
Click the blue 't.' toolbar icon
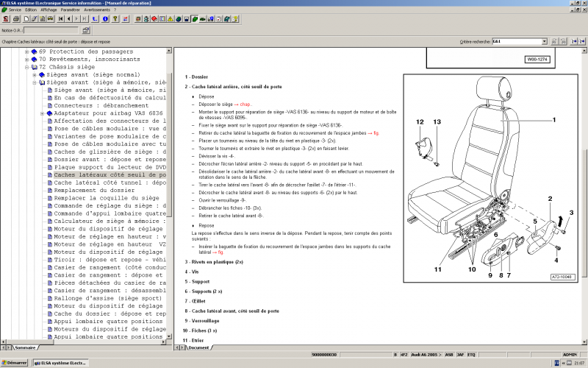(94, 18)
